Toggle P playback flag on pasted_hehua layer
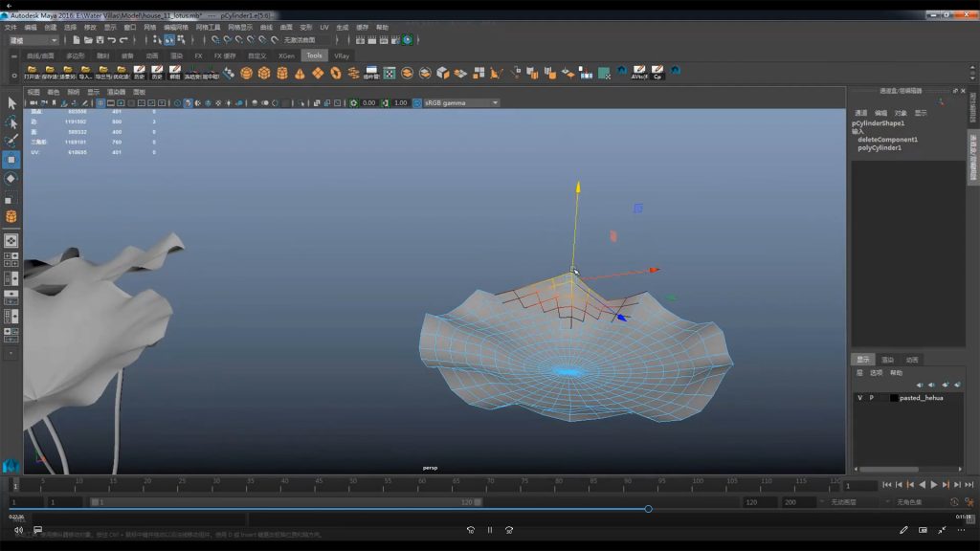 click(x=871, y=397)
